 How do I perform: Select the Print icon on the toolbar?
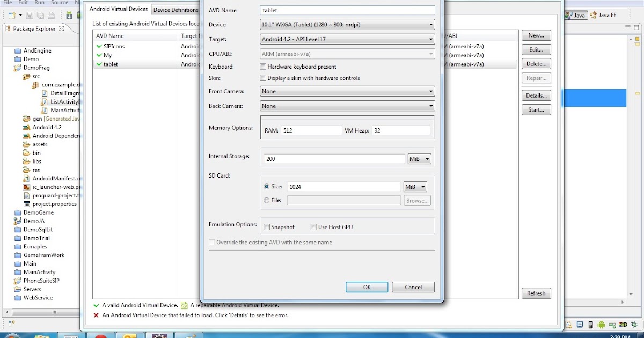52,15
